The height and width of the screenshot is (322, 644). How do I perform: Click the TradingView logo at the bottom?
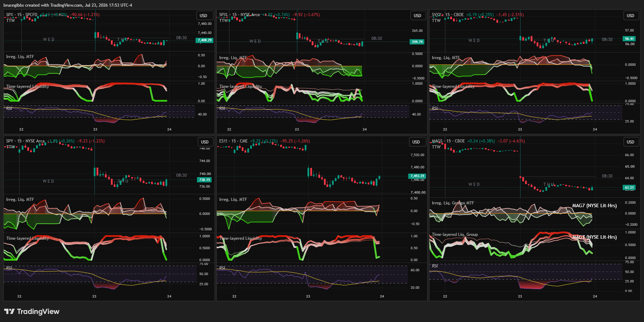tap(32, 311)
